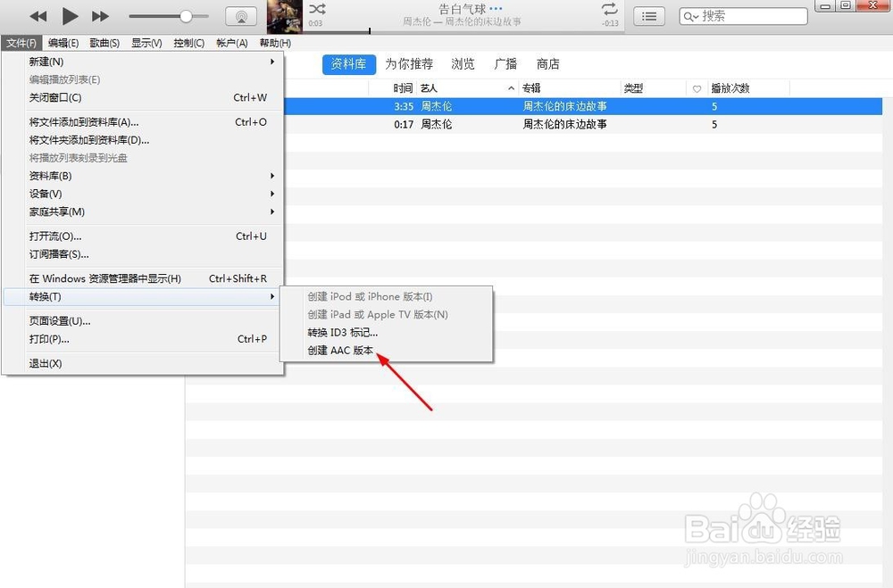Click the heart column header icon
The height and width of the screenshot is (588, 893).
[x=697, y=89]
